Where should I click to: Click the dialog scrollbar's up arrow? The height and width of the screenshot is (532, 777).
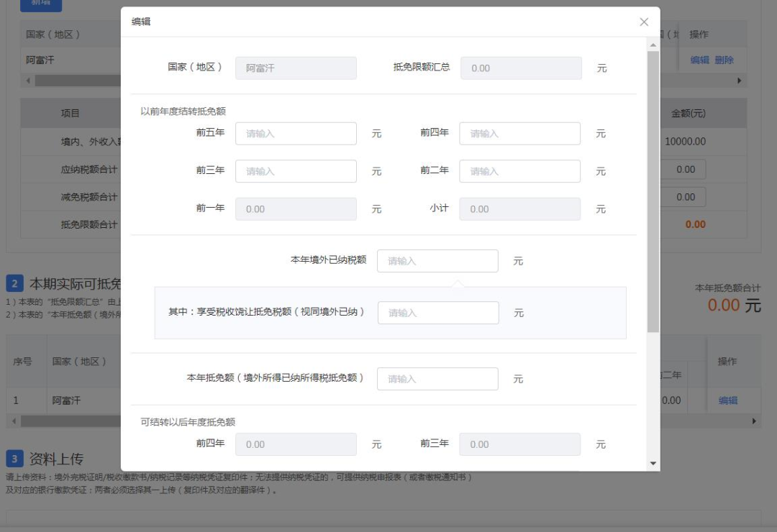(x=653, y=45)
